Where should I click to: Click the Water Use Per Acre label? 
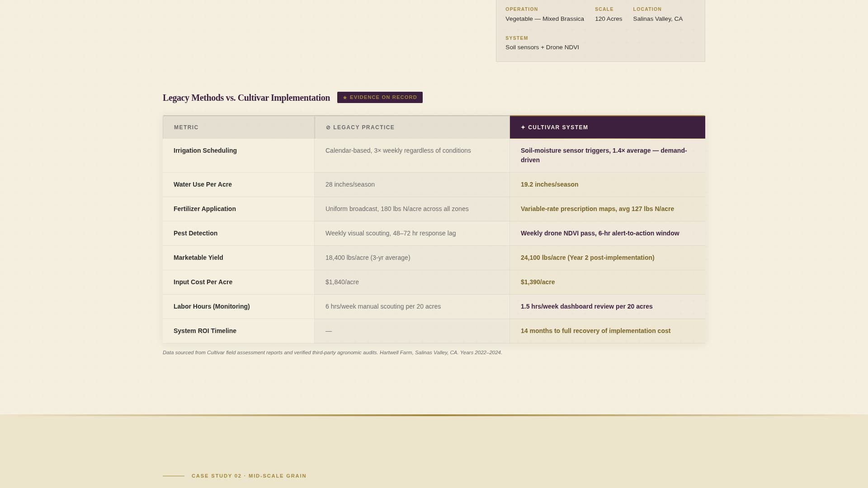[203, 184]
